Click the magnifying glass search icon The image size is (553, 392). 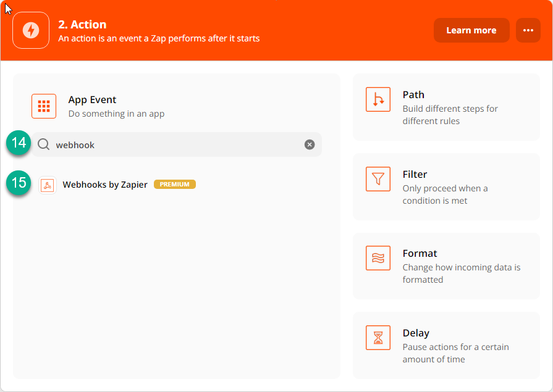click(x=44, y=144)
